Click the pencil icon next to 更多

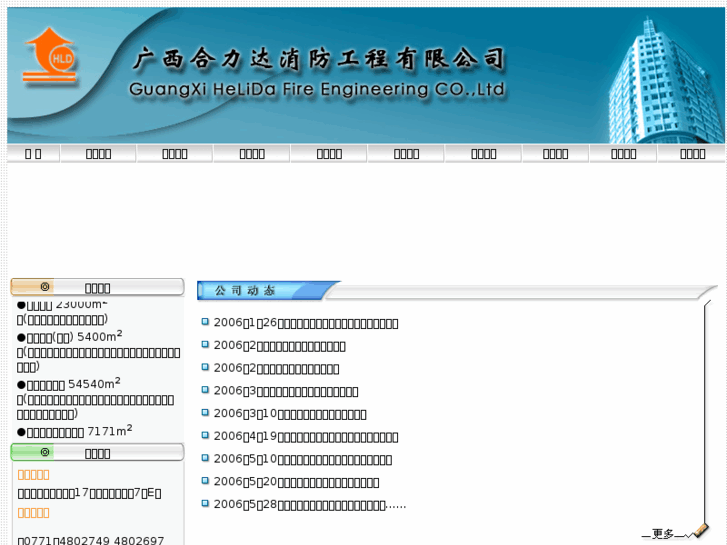(x=700, y=530)
